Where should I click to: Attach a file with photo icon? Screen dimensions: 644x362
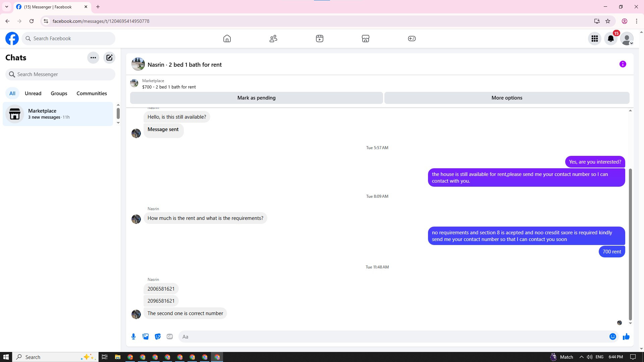pyautogui.click(x=146, y=337)
